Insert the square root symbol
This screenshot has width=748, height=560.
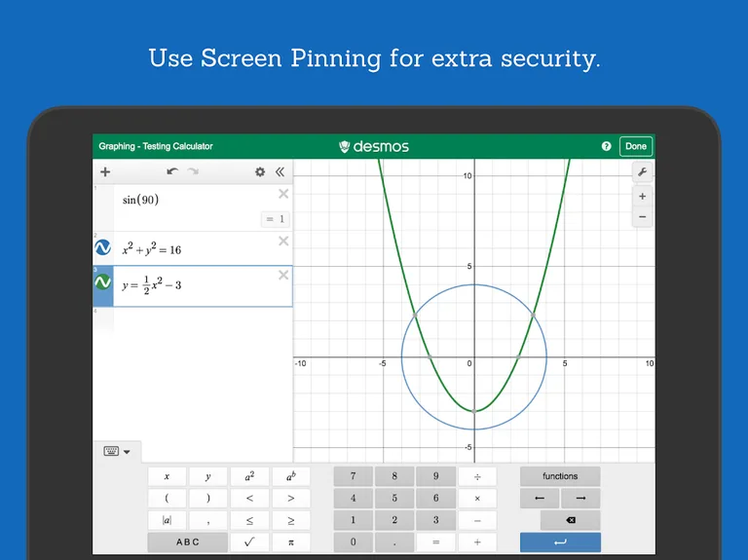tap(249, 541)
